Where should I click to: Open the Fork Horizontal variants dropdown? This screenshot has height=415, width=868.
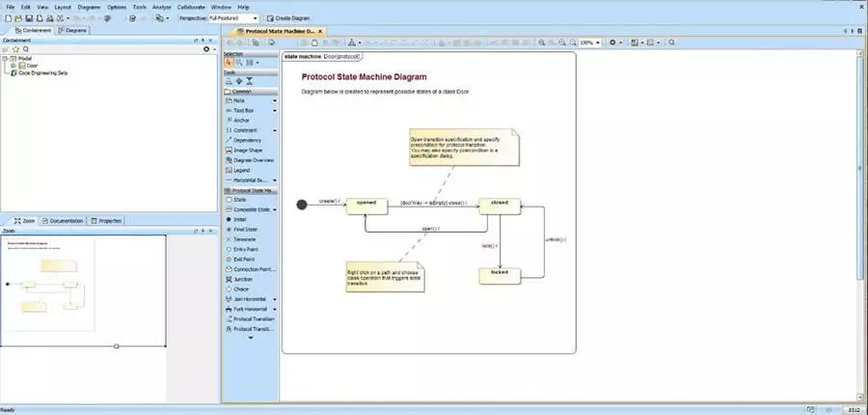274,309
